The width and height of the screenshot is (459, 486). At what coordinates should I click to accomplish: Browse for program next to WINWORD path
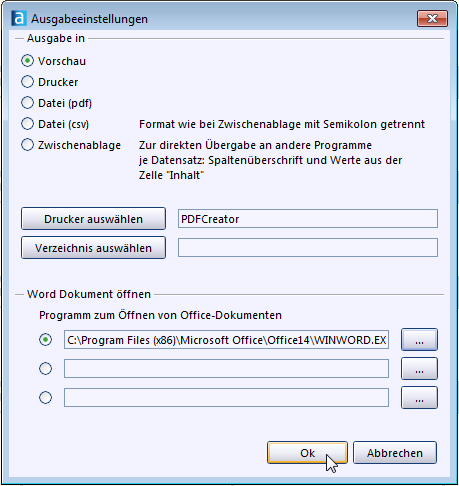click(x=419, y=340)
